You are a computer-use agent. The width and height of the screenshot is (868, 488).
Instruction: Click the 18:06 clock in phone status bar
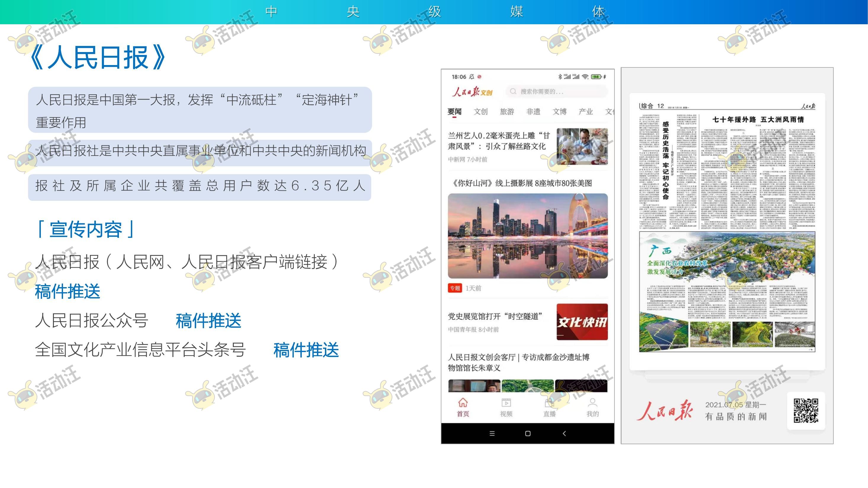[x=459, y=77]
